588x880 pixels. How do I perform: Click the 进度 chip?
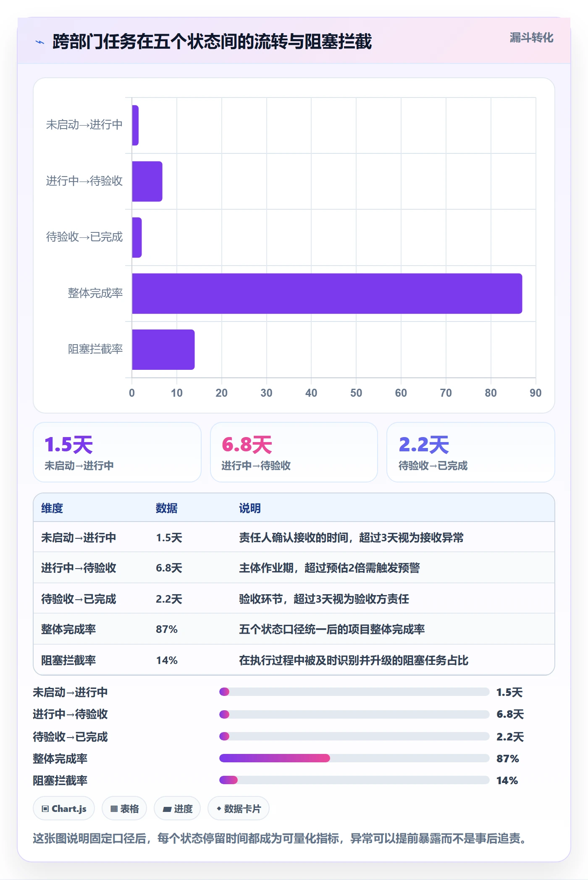177,808
